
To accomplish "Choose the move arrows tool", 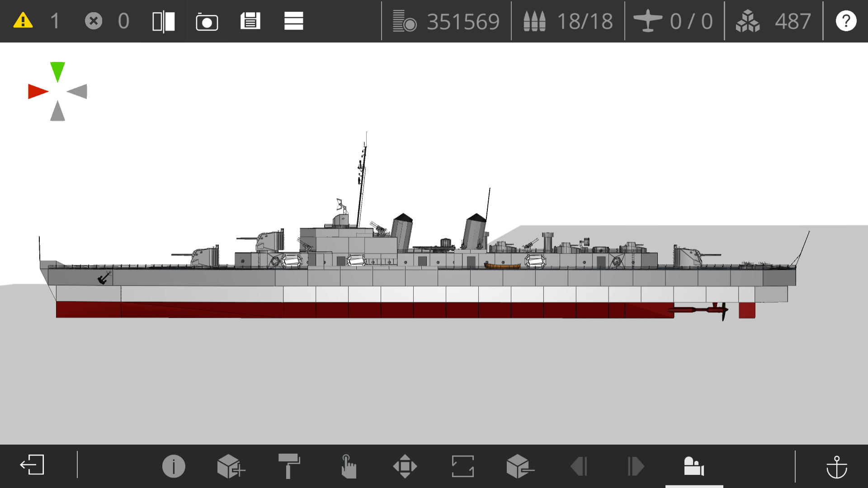I will [x=405, y=466].
